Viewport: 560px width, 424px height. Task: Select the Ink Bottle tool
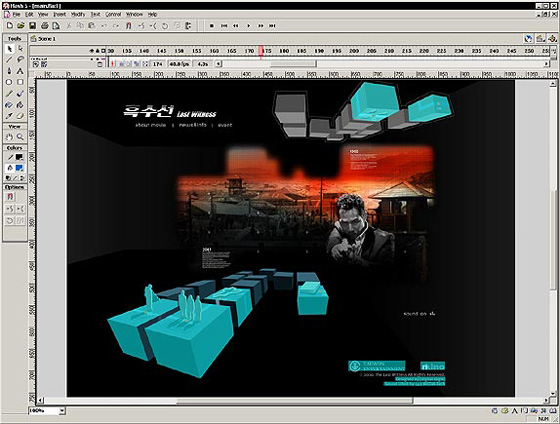pyautogui.click(x=10, y=105)
